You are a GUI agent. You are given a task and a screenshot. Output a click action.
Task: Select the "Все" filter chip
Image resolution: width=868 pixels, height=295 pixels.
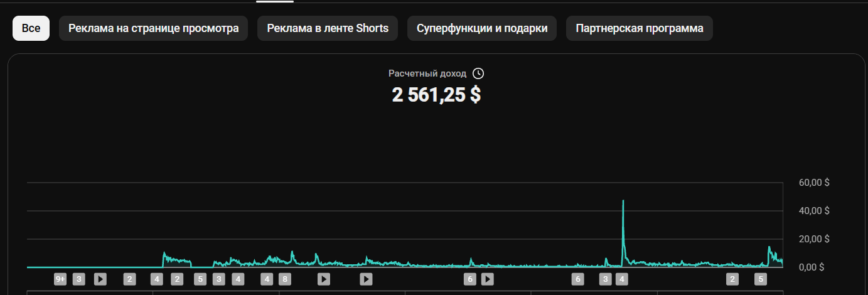coord(31,28)
